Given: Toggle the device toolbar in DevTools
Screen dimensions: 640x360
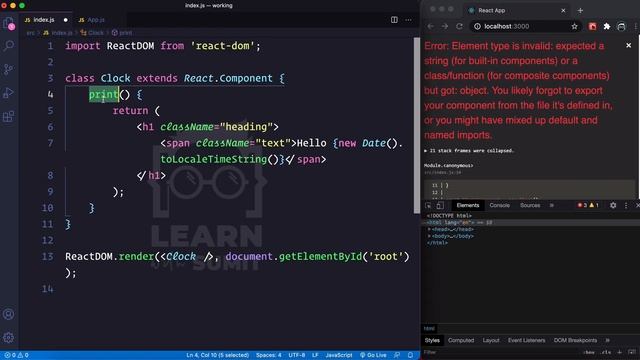Looking at the screenshot, I should tap(440, 205).
